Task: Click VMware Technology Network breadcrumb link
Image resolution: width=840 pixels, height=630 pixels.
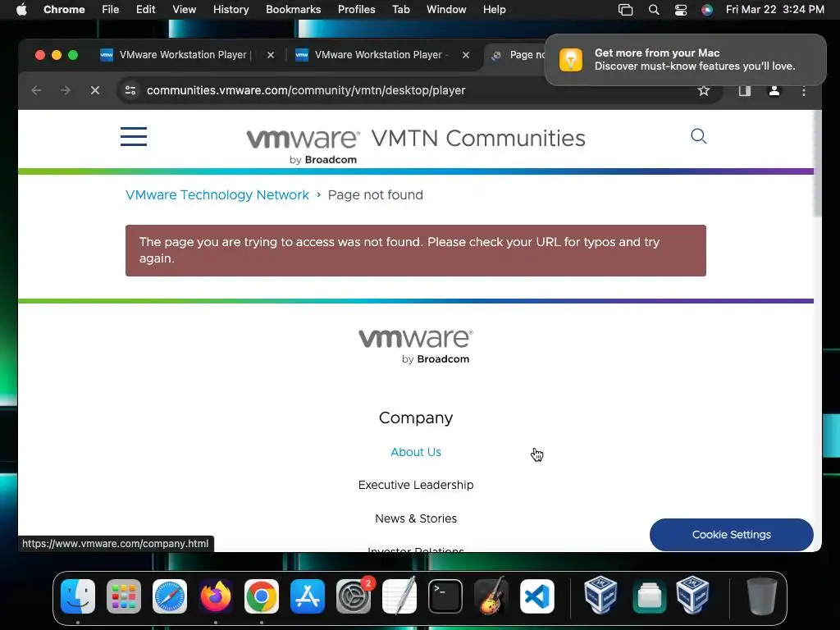Action: coord(217,195)
